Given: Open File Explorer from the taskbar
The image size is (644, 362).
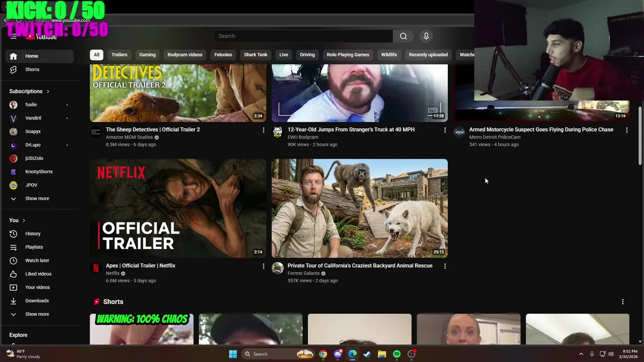Looking at the screenshot, I should (x=382, y=354).
